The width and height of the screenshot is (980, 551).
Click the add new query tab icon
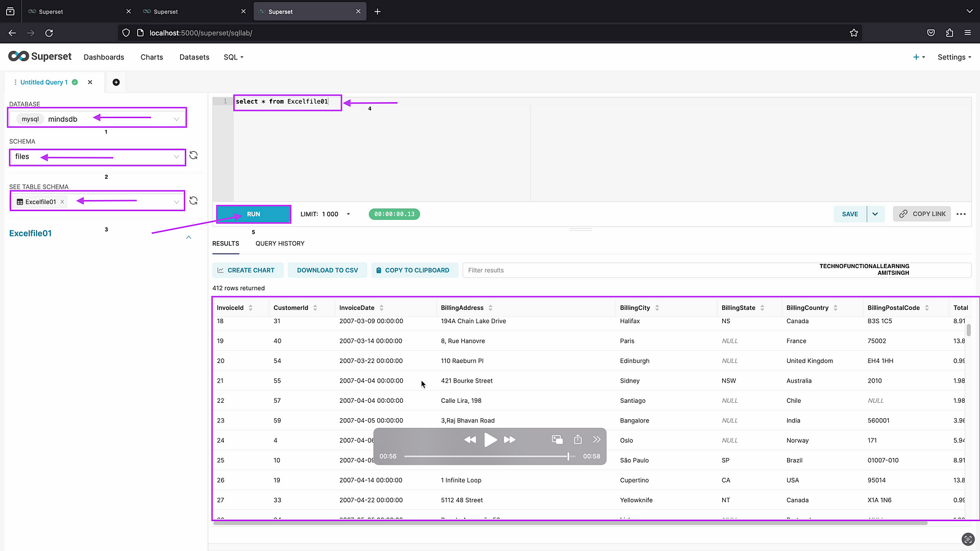tap(116, 82)
